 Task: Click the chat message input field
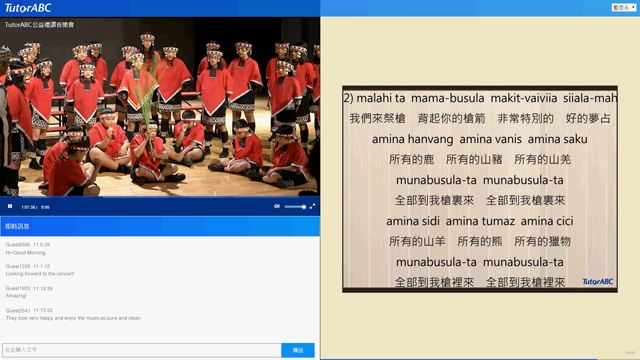142,350
